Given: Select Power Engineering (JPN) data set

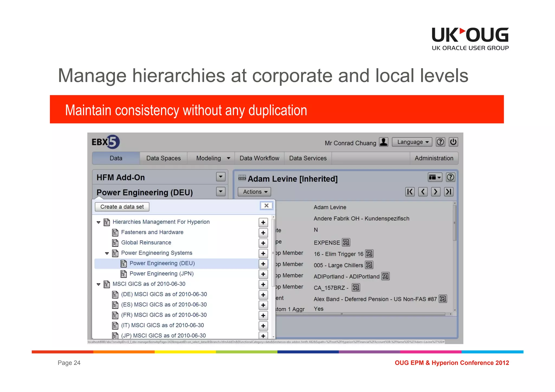Looking at the screenshot, I should (162, 274).
